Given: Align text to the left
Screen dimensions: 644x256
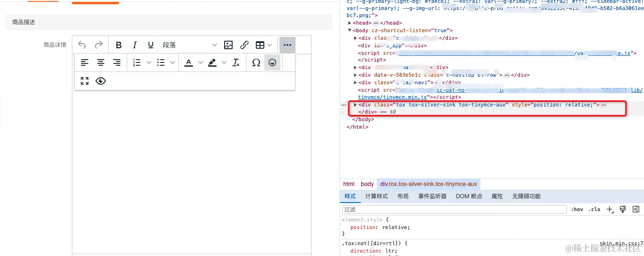Looking at the screenshot, I should point(85,62).
